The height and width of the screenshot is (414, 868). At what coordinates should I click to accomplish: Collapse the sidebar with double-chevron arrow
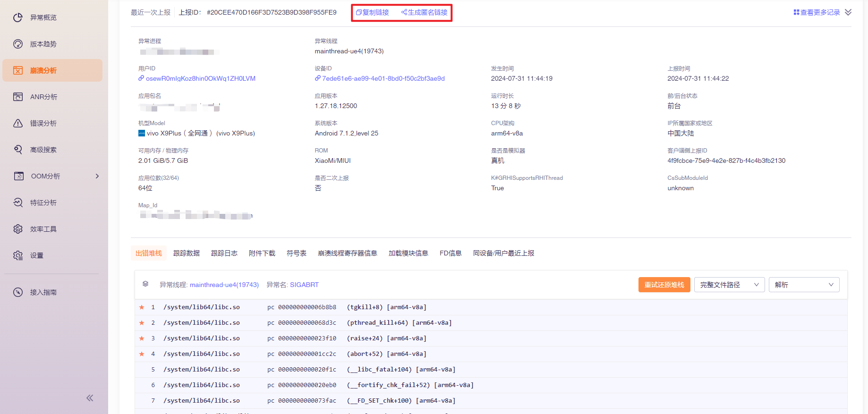(x=90, y=398)
